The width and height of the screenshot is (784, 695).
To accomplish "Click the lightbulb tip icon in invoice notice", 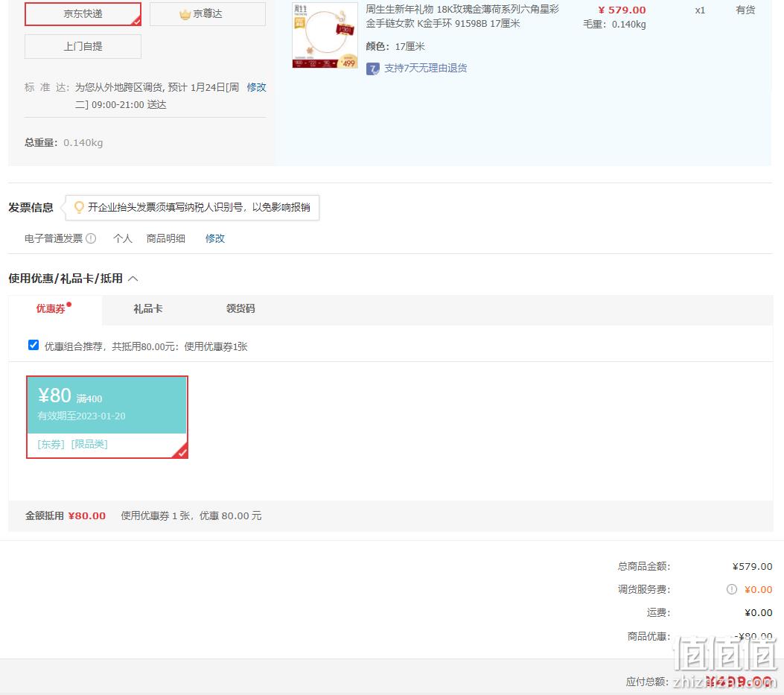I will pyautogui.click(x=78, y=206).
